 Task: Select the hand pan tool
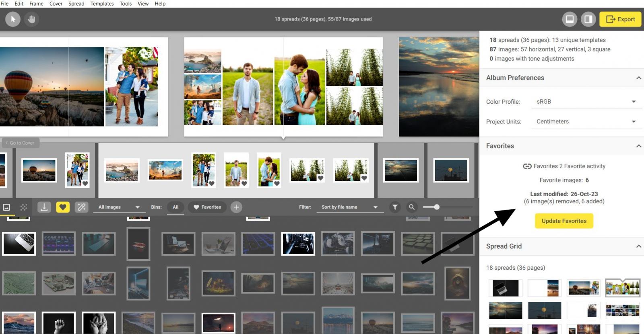[31, 19]
